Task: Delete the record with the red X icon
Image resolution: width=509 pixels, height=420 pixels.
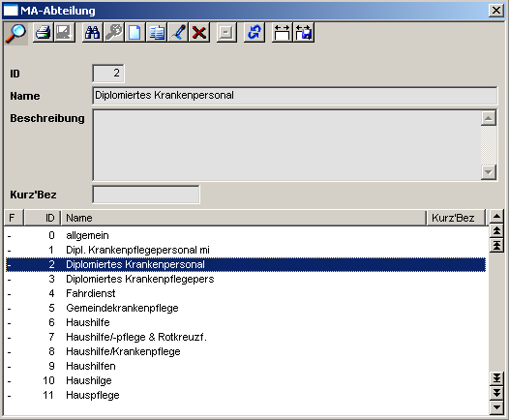Action: click(x=199, y=33)
